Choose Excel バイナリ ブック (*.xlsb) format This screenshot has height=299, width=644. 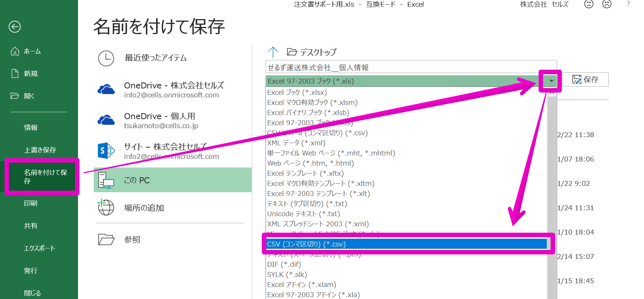pos(308,112)
